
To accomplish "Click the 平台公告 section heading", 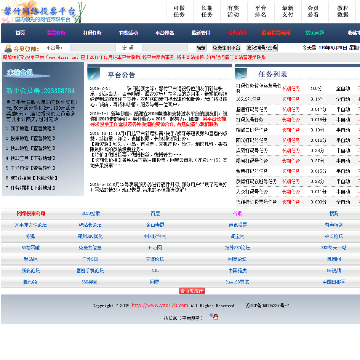I will (121, 75).
